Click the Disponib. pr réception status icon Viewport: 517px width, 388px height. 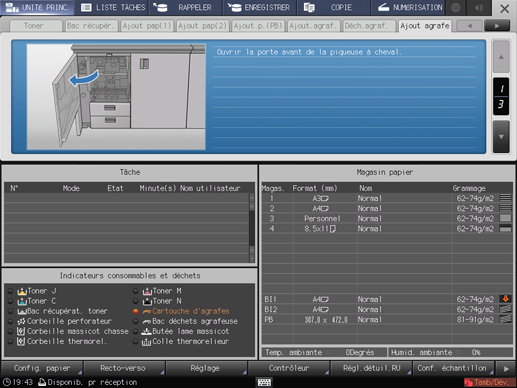click(x=42, y=382)
